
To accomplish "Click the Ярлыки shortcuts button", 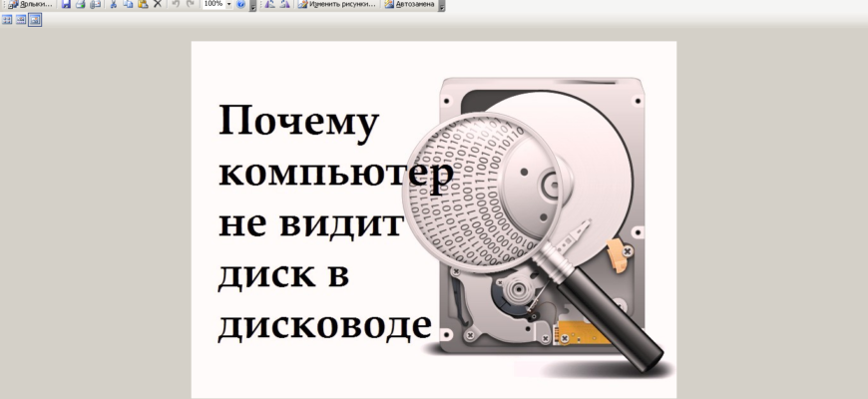I will pyautogui.click(x=30, y=4).
